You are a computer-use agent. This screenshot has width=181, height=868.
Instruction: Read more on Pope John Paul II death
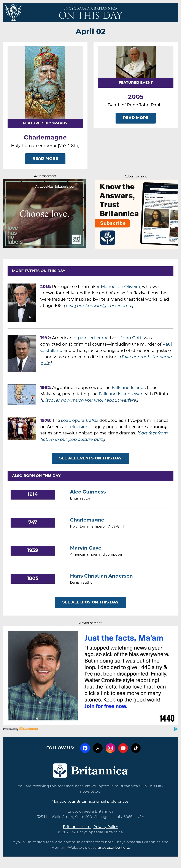tap(136, 118)
